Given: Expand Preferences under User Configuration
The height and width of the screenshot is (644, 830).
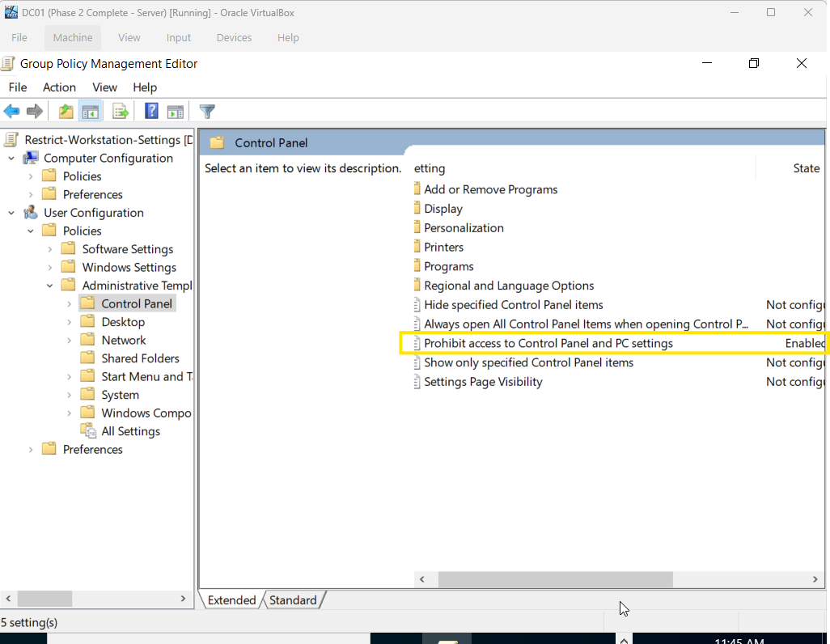Looking at the screenshot, I should [x=30, y=449].
